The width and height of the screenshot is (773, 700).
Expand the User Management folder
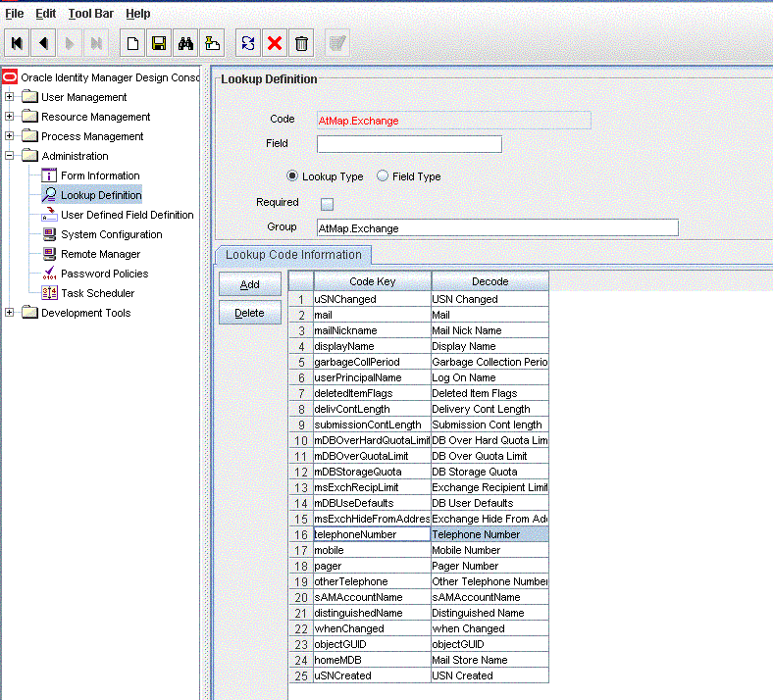click(10, 97)
